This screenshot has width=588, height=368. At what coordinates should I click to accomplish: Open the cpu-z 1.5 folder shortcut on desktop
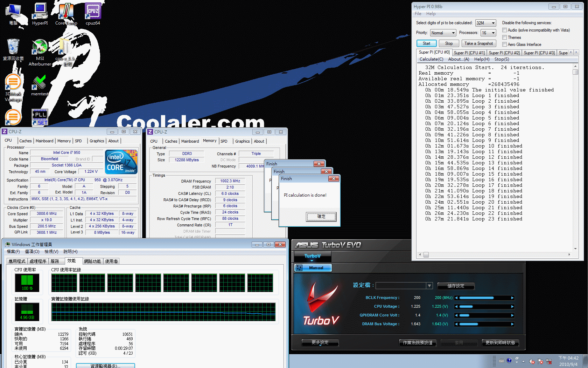(x=66, y=52)
